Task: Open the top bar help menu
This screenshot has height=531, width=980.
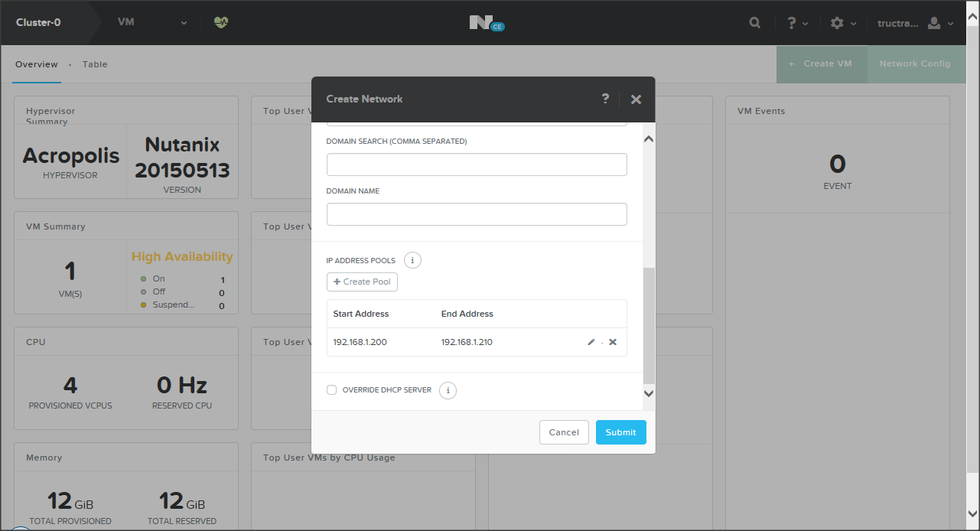Action: (x=797, y=23)
